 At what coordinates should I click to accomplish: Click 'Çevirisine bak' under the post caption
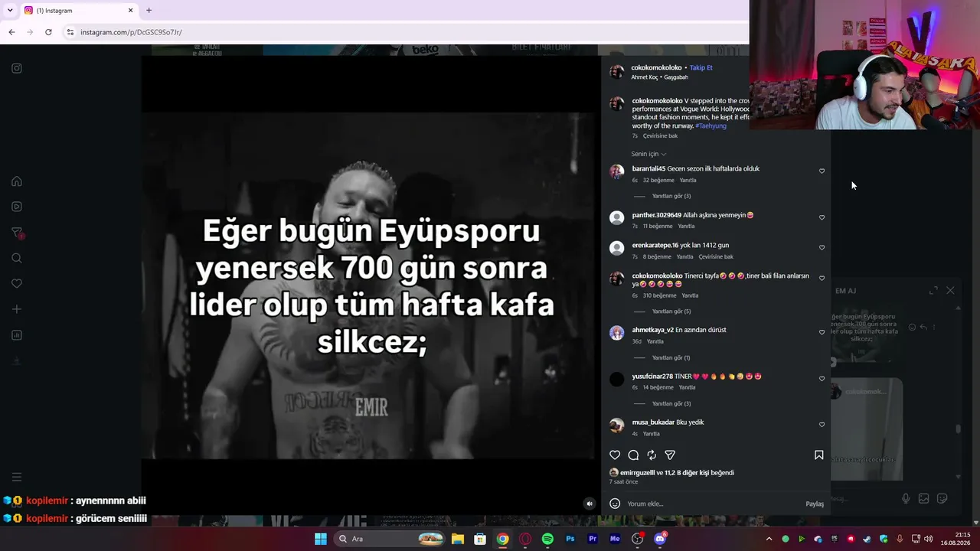coord(660,136)
